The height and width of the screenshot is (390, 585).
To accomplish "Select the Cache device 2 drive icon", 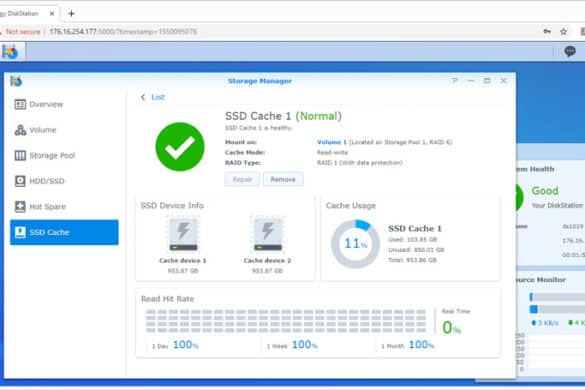I will tap(268, 235).
